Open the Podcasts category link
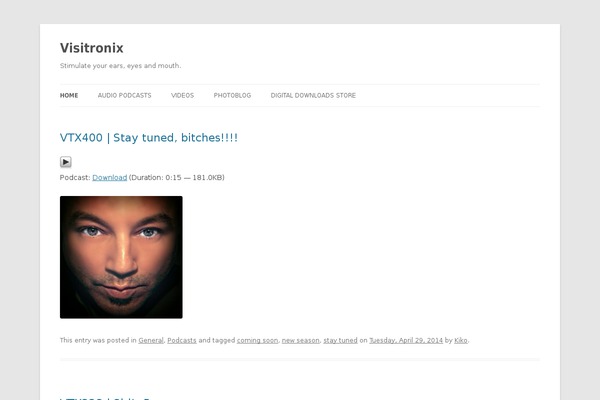Image resolution: width=600 pixels, height=400 pixels. (x=182, y=340)
